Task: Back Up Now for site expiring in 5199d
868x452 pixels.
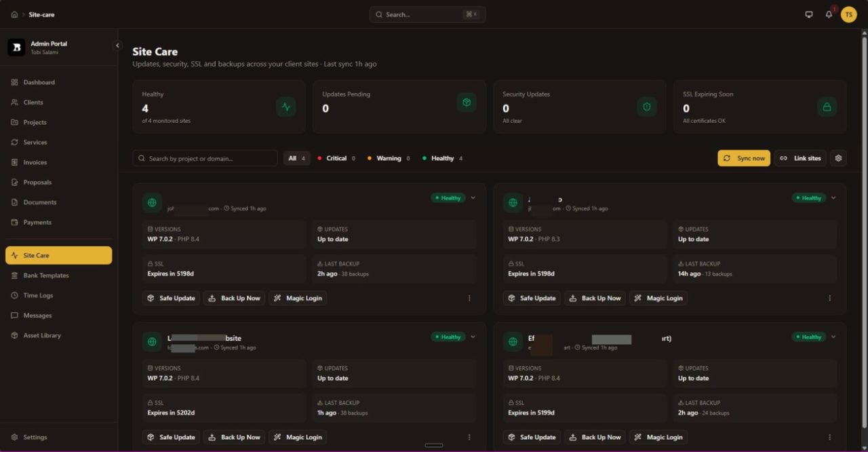Action: click(595, 437)
